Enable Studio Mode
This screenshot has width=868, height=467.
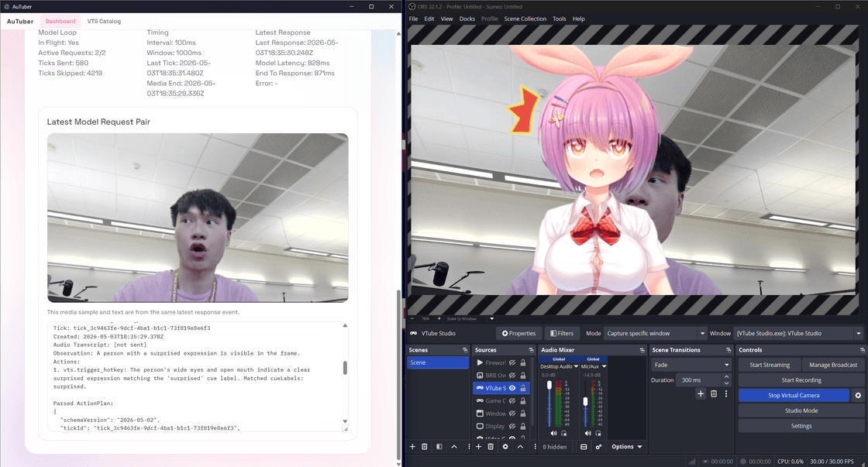pos(801,410)
